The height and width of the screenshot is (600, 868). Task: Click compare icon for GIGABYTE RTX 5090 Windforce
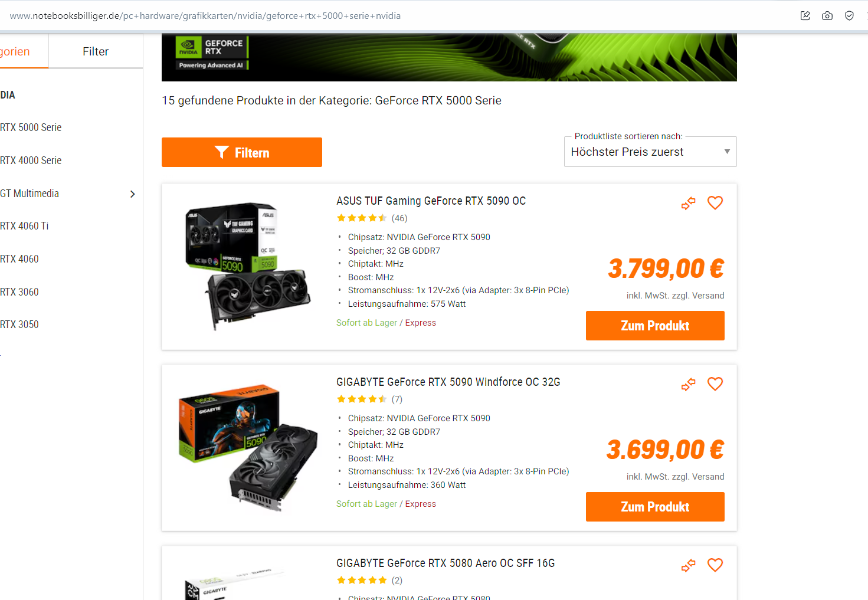689,385
